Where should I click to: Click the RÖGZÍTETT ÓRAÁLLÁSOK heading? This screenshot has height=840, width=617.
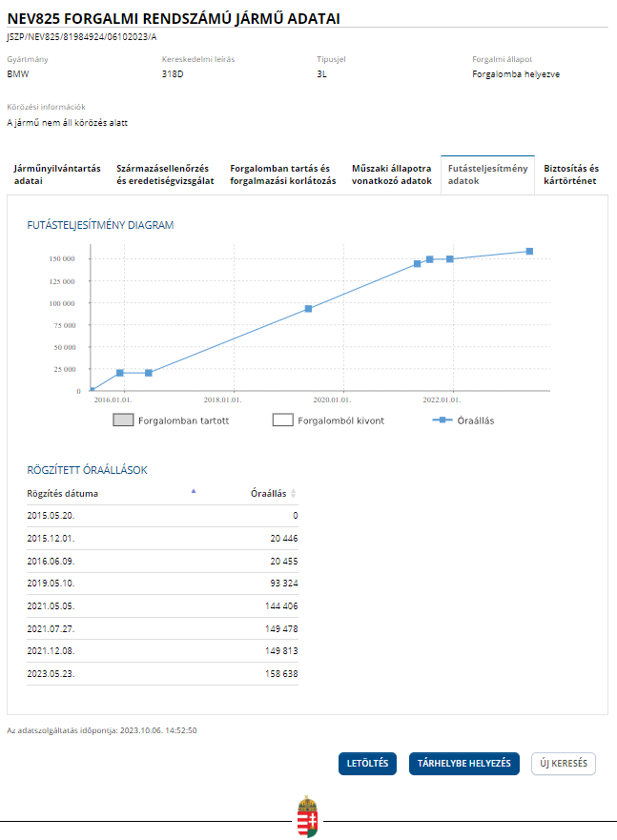point(88,470)
